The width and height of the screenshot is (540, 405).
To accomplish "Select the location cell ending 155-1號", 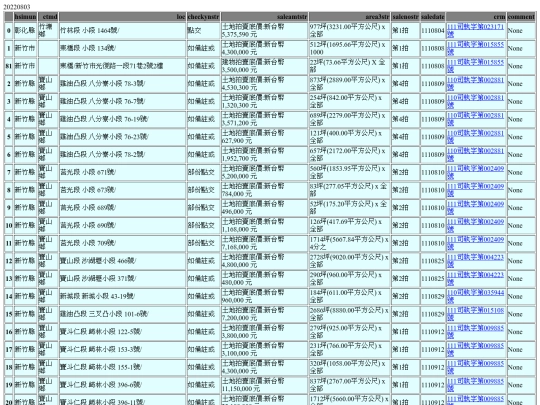I will point(122,367).
